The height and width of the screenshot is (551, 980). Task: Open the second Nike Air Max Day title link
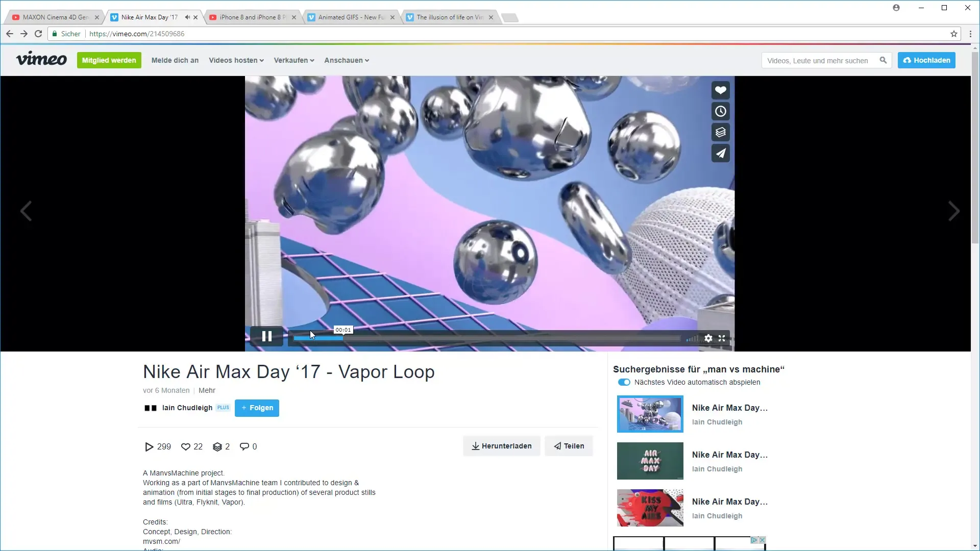pyautogui.click(x=729, y=455)
